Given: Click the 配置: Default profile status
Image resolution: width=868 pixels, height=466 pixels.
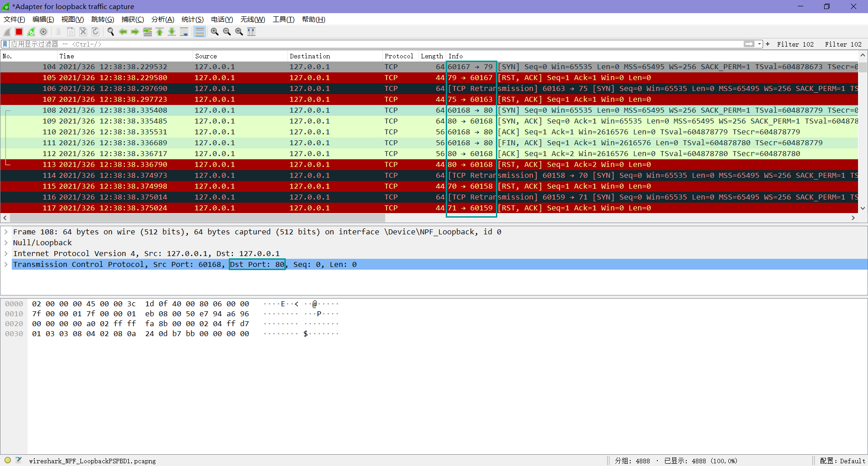Looking at the screenshot, I should click(x=842, y=461).
